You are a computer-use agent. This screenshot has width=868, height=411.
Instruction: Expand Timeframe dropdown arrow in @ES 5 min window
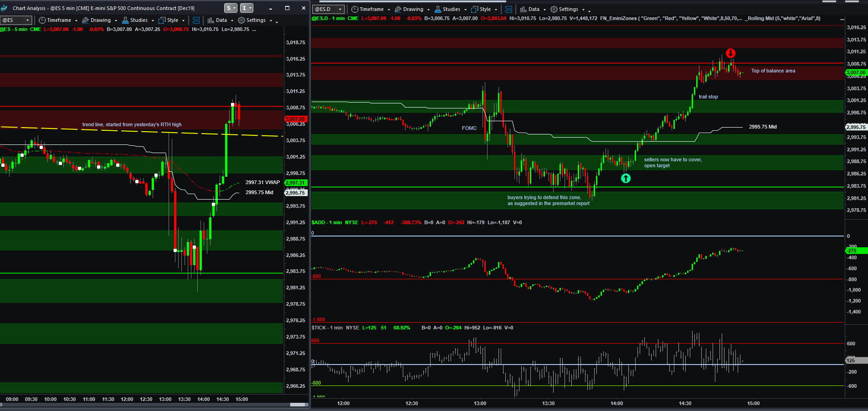click(76, 21)
